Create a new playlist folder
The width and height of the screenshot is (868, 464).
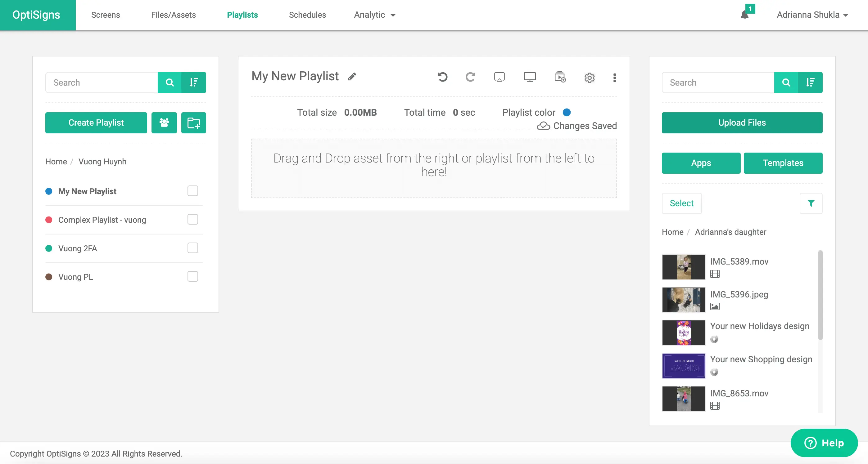coord(193,123)
